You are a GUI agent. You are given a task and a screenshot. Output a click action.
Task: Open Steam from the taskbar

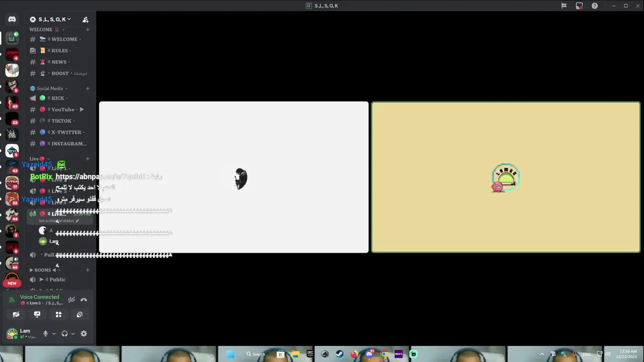340,354
